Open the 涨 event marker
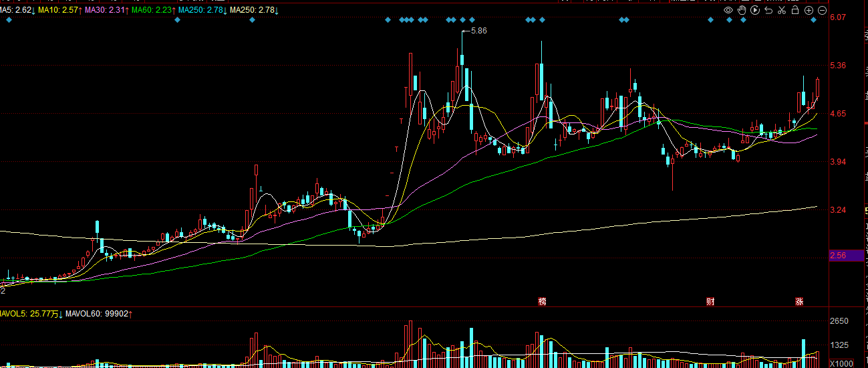The width and height of the screenshot is (868, 368). pos(799,302)
